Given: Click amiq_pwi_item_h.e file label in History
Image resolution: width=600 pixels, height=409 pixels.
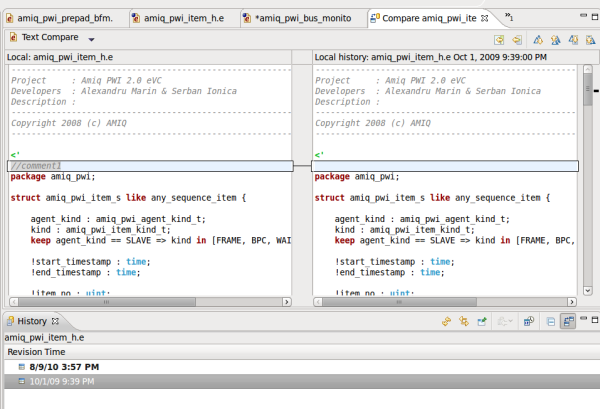Looking at the screenshot, I should (x=44, y=337).
